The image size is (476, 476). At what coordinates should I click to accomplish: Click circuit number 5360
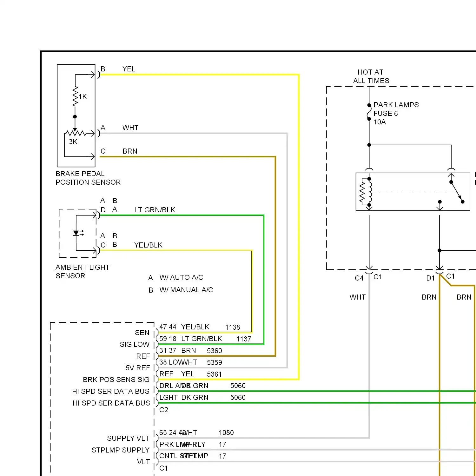[x=215, y=351]
